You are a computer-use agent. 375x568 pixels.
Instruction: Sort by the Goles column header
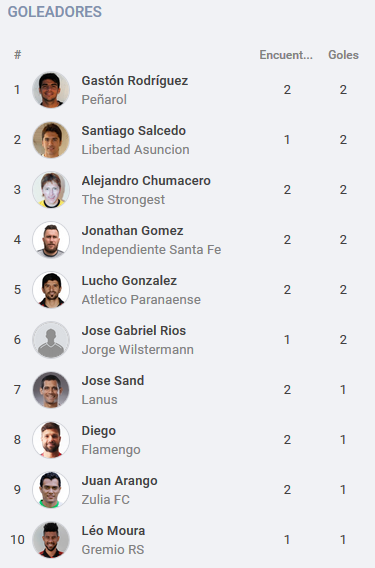[x=343, y=55]
